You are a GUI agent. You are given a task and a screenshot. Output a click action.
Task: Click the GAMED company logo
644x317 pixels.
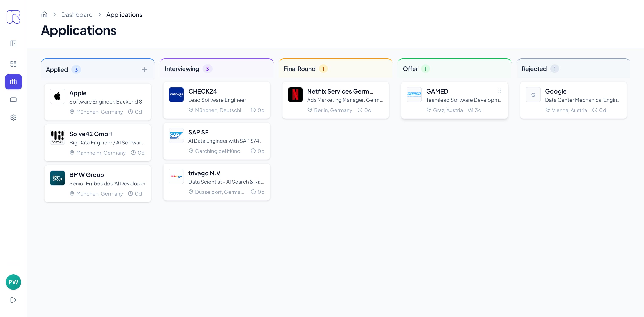point(414,95)
